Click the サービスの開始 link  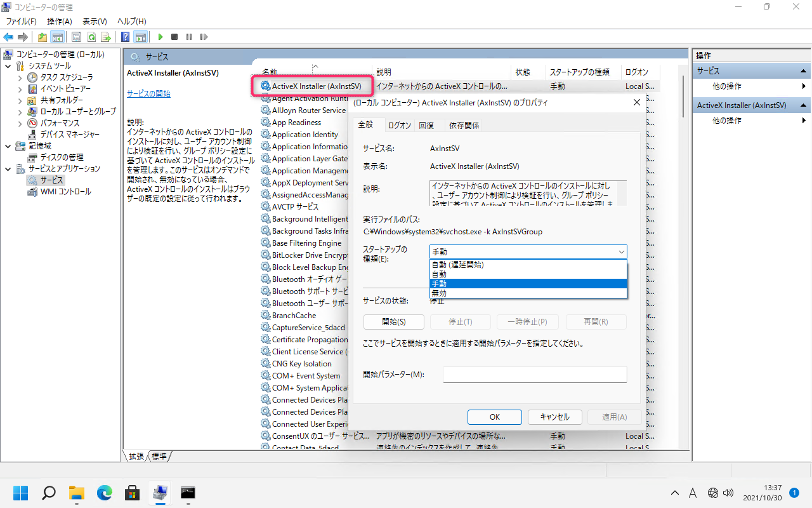[x=148, y=93]
